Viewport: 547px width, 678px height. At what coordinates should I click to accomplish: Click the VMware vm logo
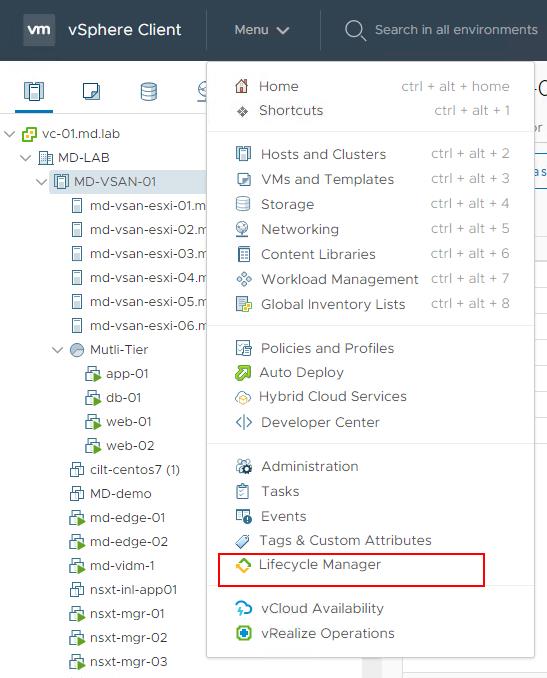tap(39, 30)
